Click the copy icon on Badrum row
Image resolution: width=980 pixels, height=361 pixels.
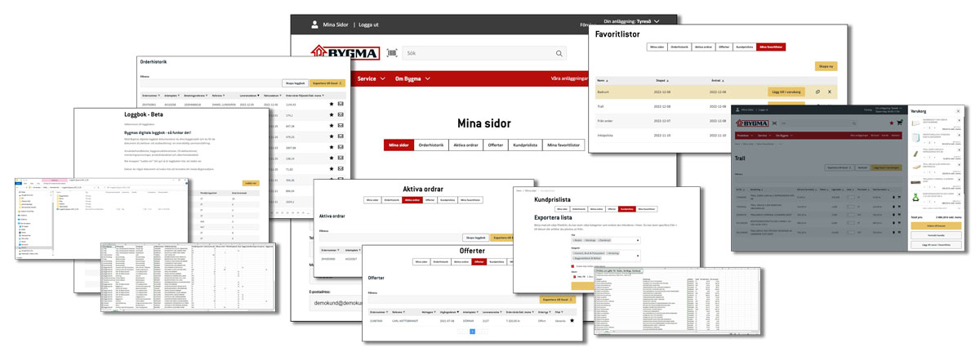[817, 91]
